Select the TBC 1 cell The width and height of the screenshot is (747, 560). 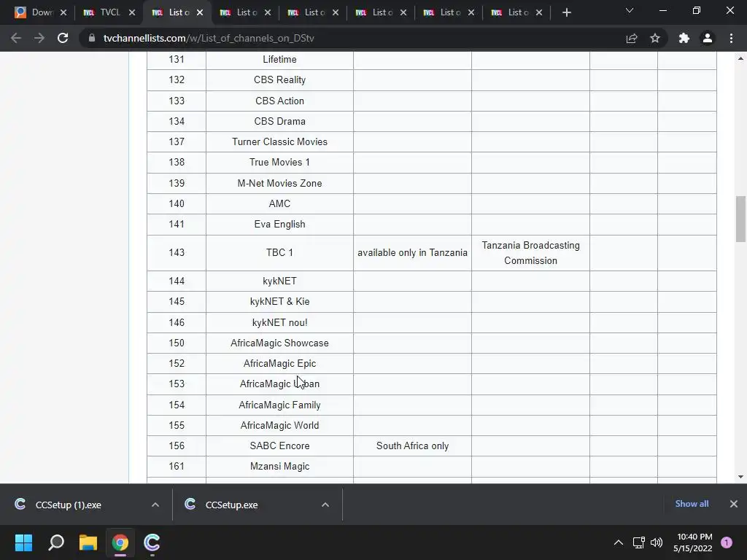click(x=279, y=253)
